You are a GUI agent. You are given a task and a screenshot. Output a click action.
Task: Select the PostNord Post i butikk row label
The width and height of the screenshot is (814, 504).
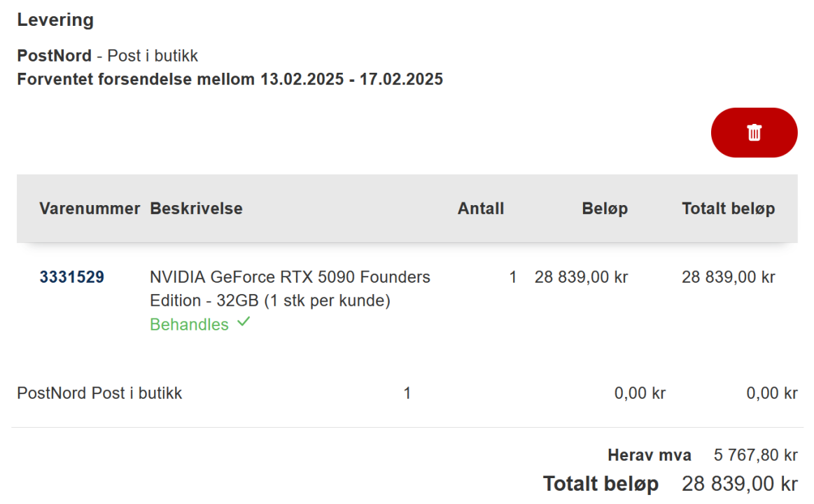pyautogui.click(x=99, y=393)
